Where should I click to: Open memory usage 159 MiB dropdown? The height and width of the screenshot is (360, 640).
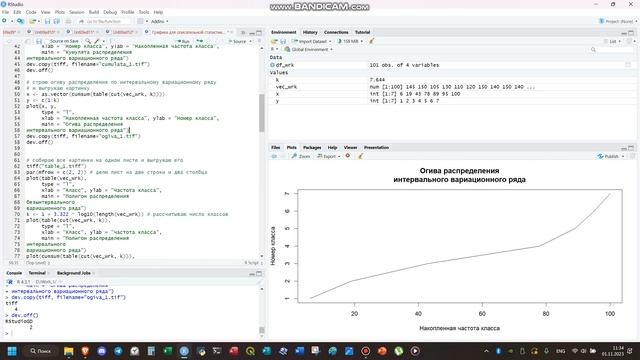[350, 41]
